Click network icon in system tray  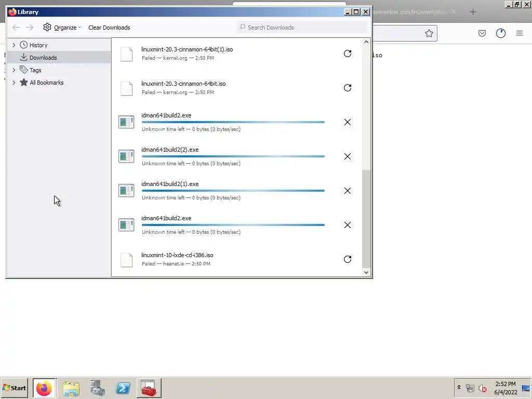click(470, 388)
